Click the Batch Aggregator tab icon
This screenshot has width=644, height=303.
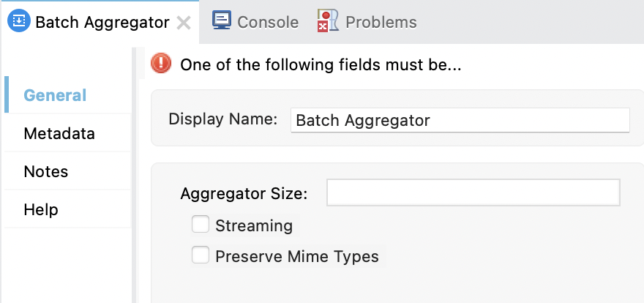(x=18, y=22)
